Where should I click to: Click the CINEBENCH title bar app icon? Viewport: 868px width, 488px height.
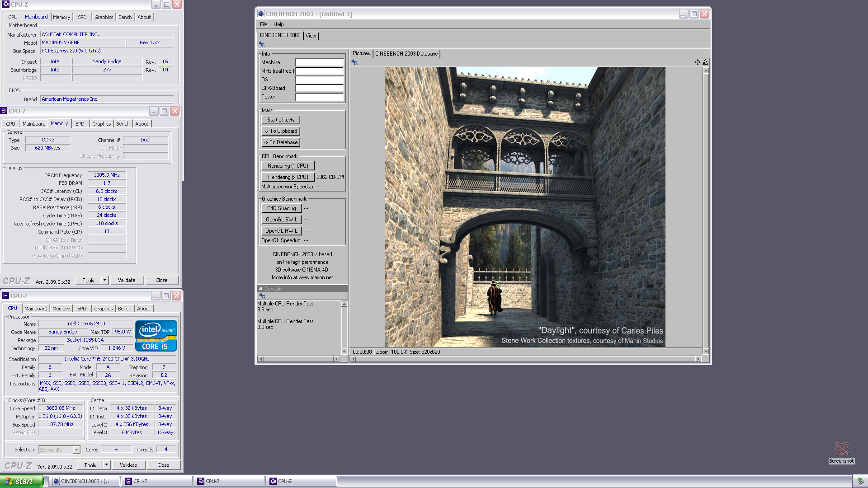[x=261, y=14]
